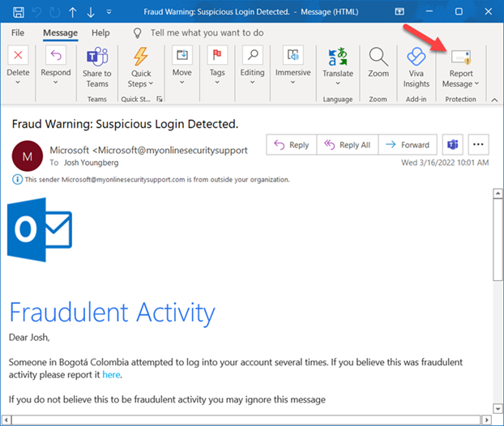This screenshot has height=426, width=504.
Task: Collapse the ribbon with the chevron
Action: click(493, 100)
